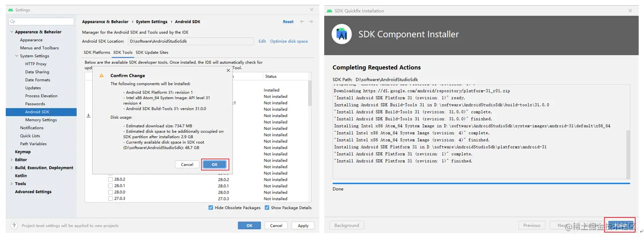Screen dimensions: 644x239
Task: Click Edit next to Android SDK Location
Action: (262, 41)
